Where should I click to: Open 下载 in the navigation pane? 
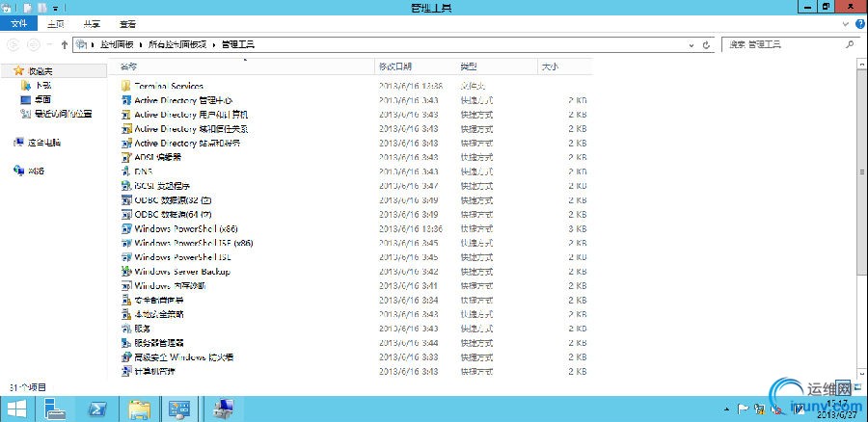point(43,85)
